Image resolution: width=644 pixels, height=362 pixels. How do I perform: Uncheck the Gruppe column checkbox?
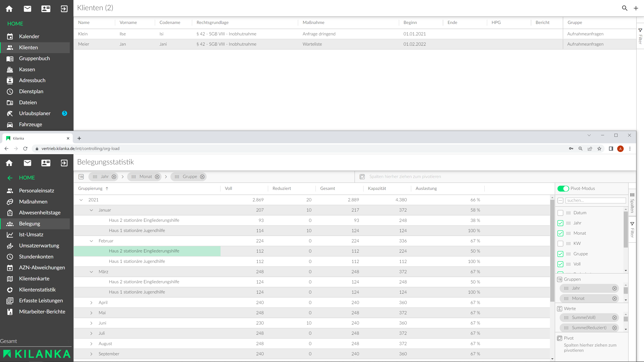click(560, 254)
